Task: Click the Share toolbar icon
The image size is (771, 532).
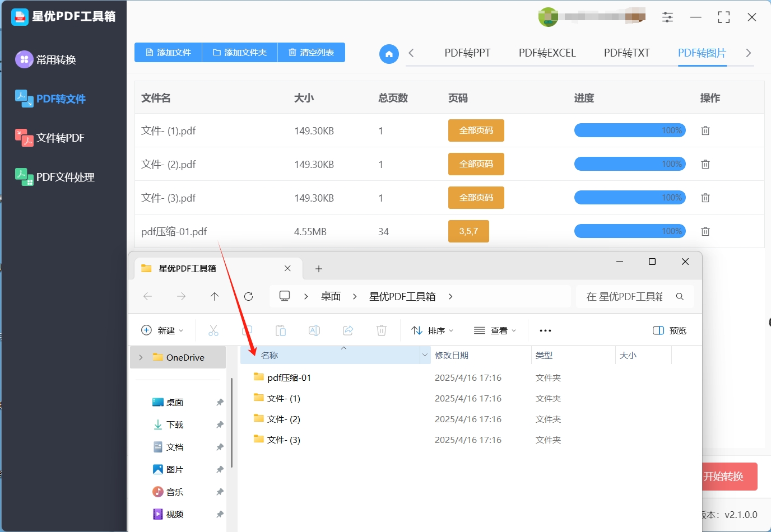Action: (x=348, y=330)
